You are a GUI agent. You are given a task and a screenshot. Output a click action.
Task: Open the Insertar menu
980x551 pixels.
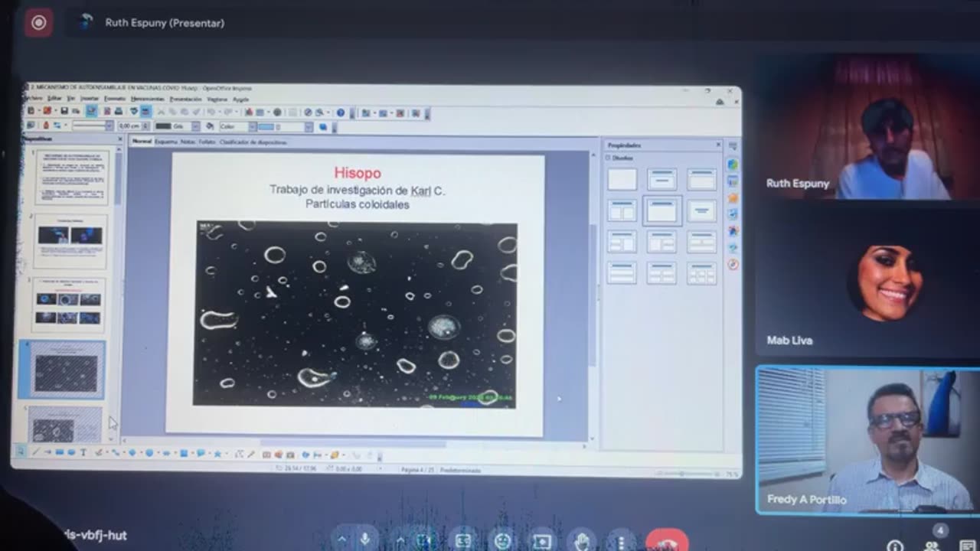[x=90, y=99]
